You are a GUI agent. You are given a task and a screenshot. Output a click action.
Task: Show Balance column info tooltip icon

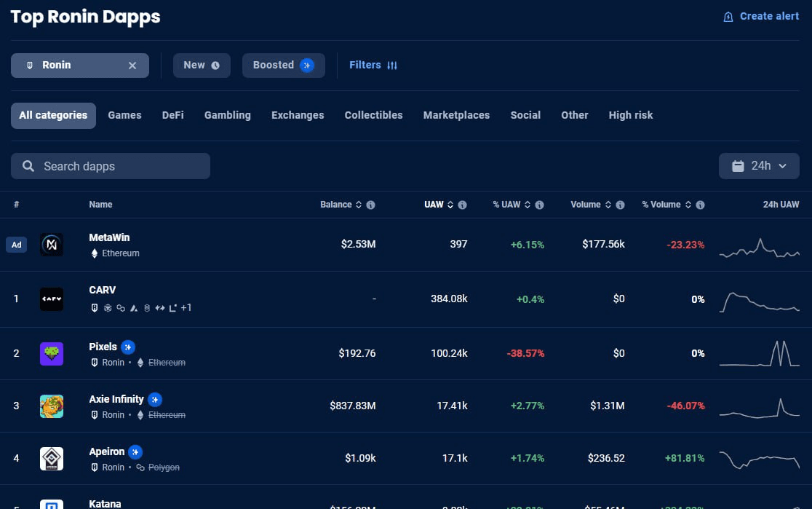point(371,205)
